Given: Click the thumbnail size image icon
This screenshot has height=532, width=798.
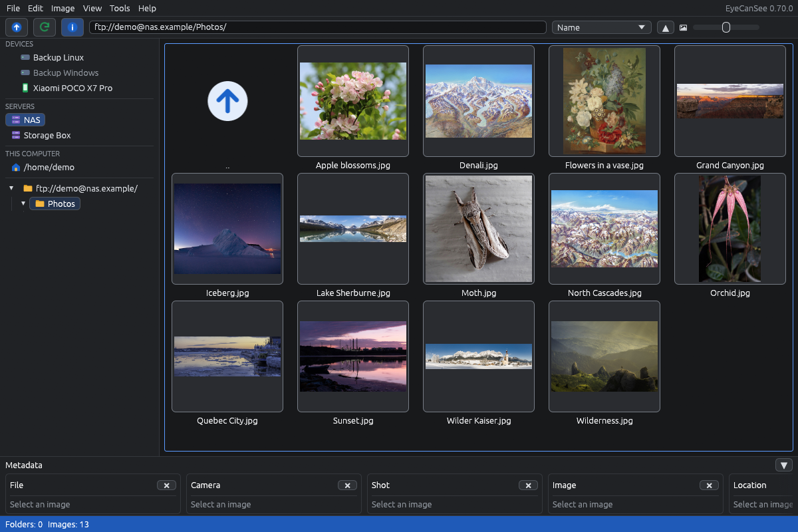Looking at the screenshot, I should pos(683,28).
